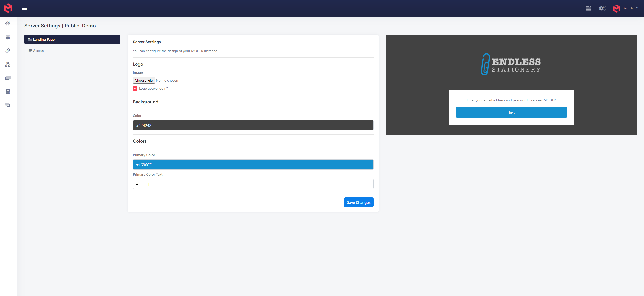Click the home/dashboard icon in sidebar
The image size is (644, 296).
click(8, 23)
